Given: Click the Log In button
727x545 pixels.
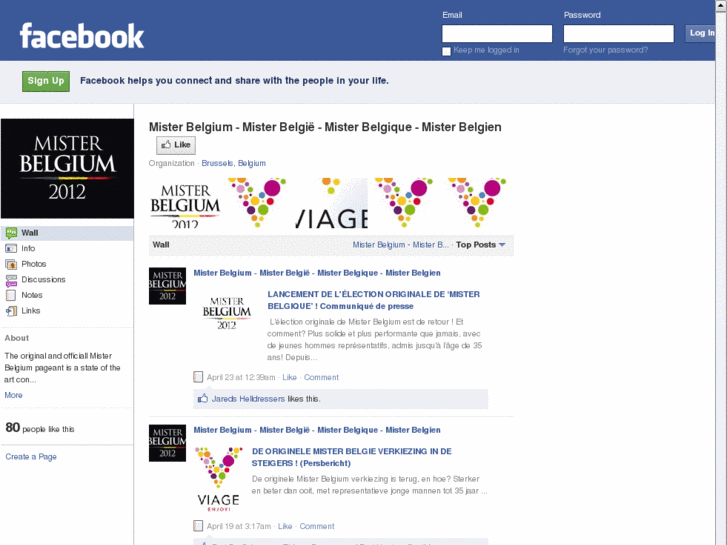Looking at the screenshot, I should (701, 33).
